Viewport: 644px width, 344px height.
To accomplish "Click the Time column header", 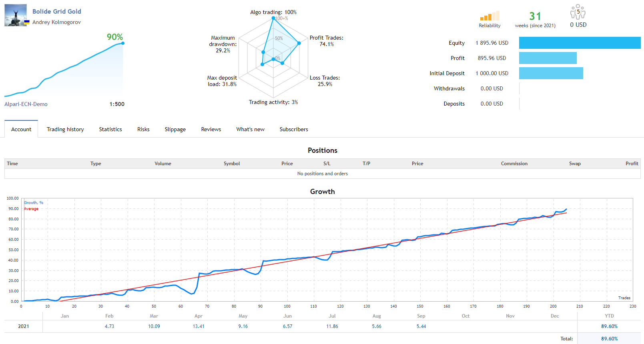I will [12, 164].
